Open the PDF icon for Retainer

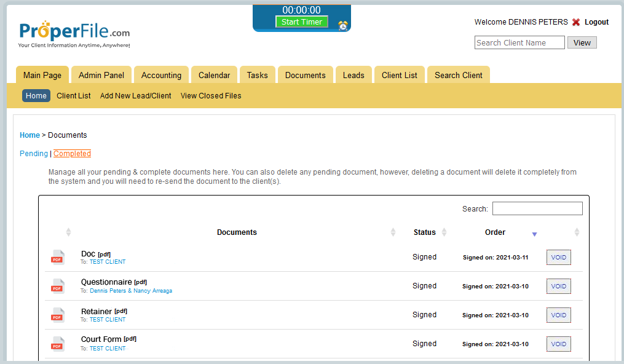[x=57, y=315]
